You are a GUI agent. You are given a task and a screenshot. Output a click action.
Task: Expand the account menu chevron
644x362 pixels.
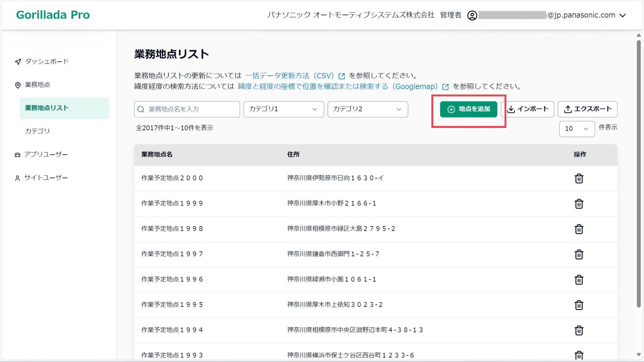point(623,15)
